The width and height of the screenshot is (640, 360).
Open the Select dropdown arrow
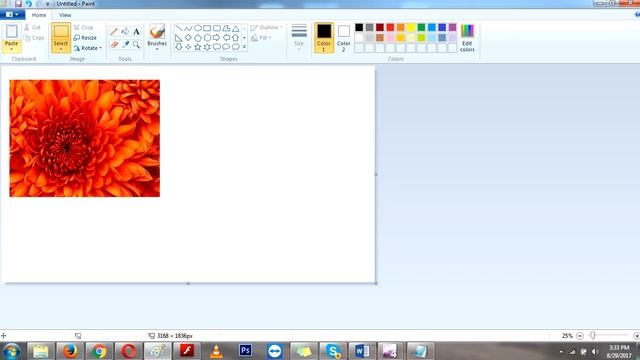coord(61,49)
